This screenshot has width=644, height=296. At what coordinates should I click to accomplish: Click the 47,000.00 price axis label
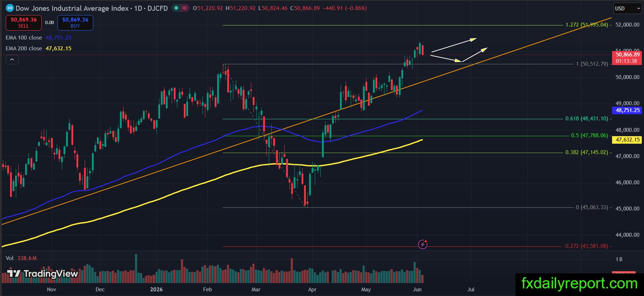pyautogui.click(x=627, y=156)
